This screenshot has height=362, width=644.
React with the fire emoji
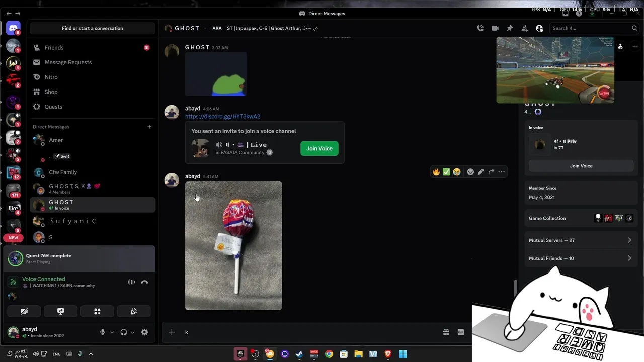pyautogui.click(x=436, y=172)
